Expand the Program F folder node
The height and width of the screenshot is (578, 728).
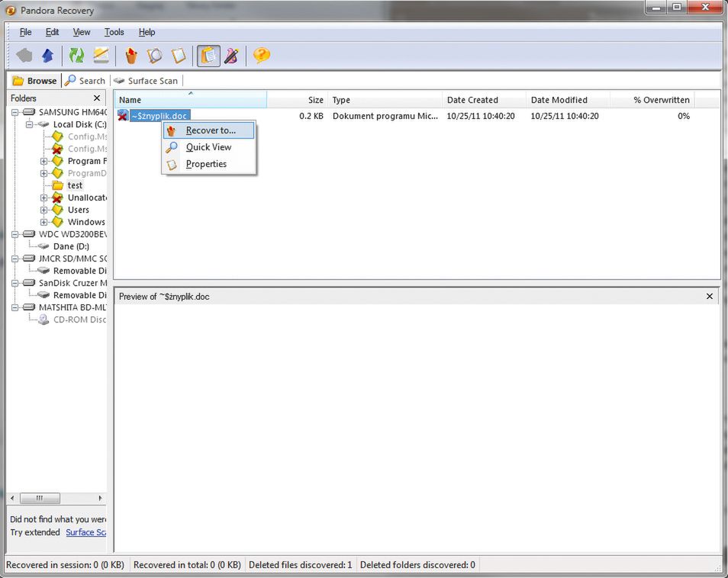click(x=43, y=161)
